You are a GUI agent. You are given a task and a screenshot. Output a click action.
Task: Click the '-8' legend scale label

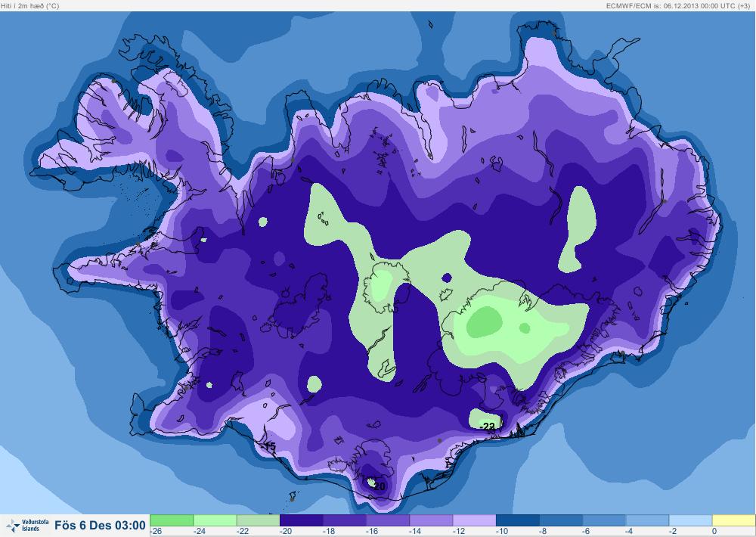pyautogui.click(x=544, y=531)
